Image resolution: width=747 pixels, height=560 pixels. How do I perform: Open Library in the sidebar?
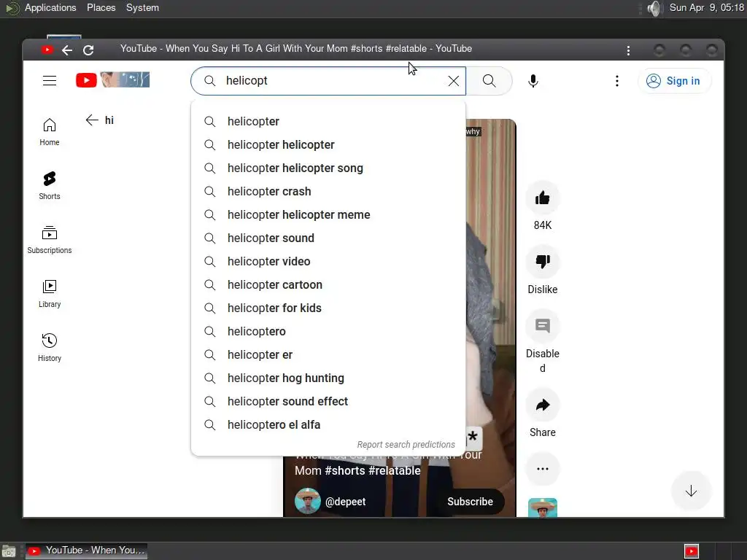point(50,294)
